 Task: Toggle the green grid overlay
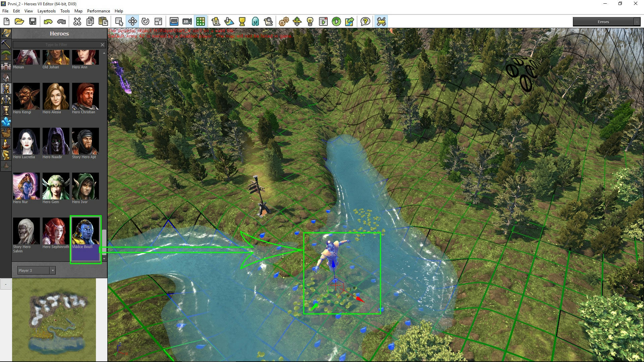[x=201, y=22]
